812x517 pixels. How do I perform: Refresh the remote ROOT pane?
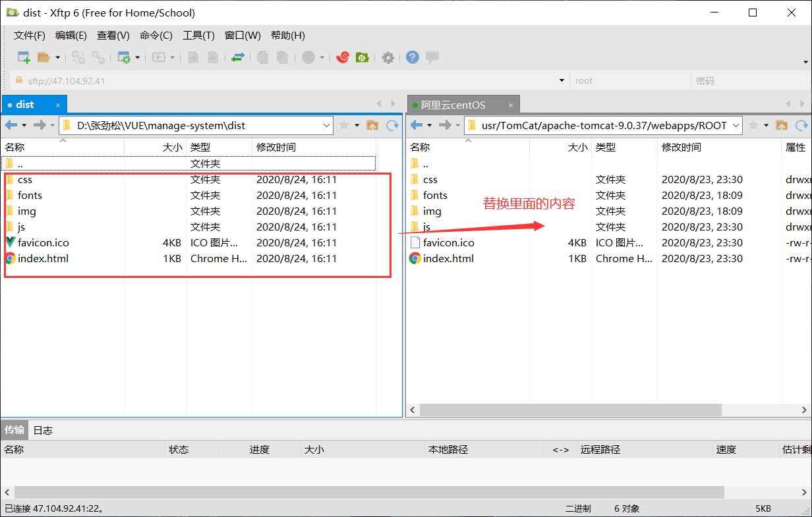tap(801, 125)
